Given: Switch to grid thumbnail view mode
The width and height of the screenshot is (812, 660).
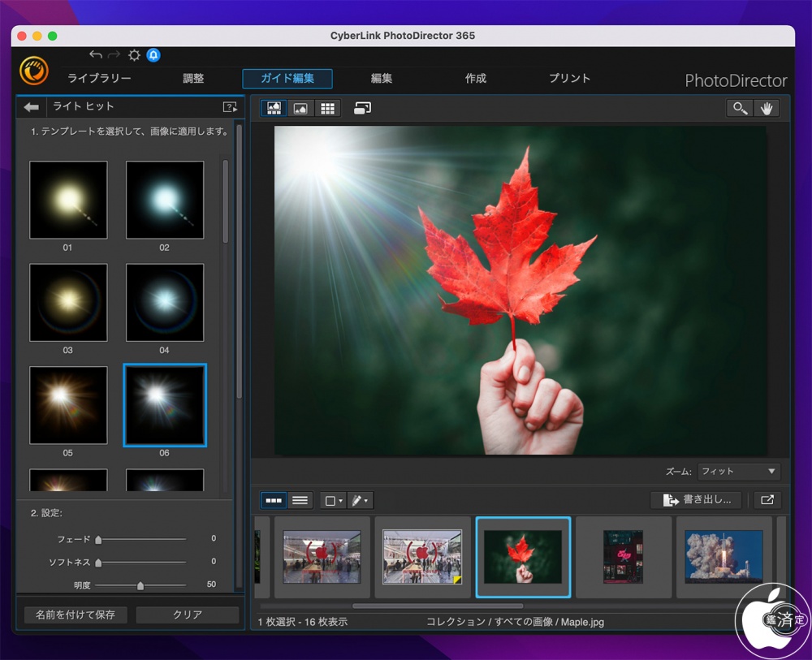Looking at the screenshot, I should pyautogui.click(x=327, y=108).
